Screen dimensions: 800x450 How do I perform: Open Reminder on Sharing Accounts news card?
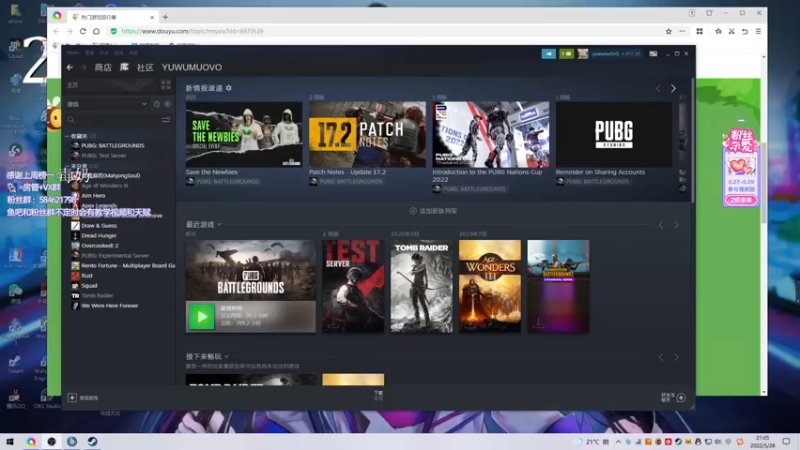614,134
